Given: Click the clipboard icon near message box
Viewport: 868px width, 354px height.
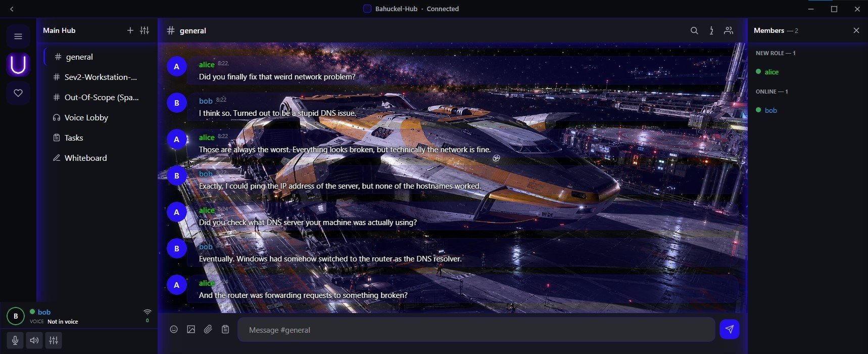Looking at the screenshot, I should [225, 329].
